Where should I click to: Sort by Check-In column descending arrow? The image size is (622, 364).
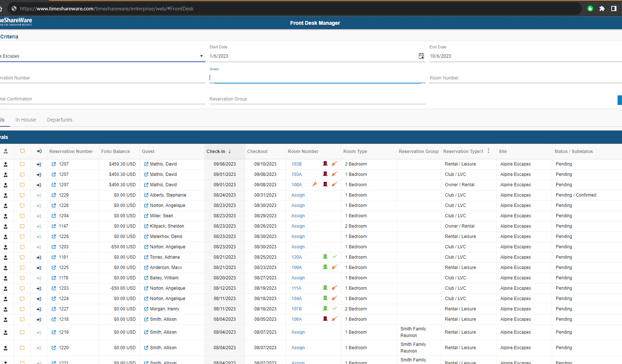click(x=230, y=152)
